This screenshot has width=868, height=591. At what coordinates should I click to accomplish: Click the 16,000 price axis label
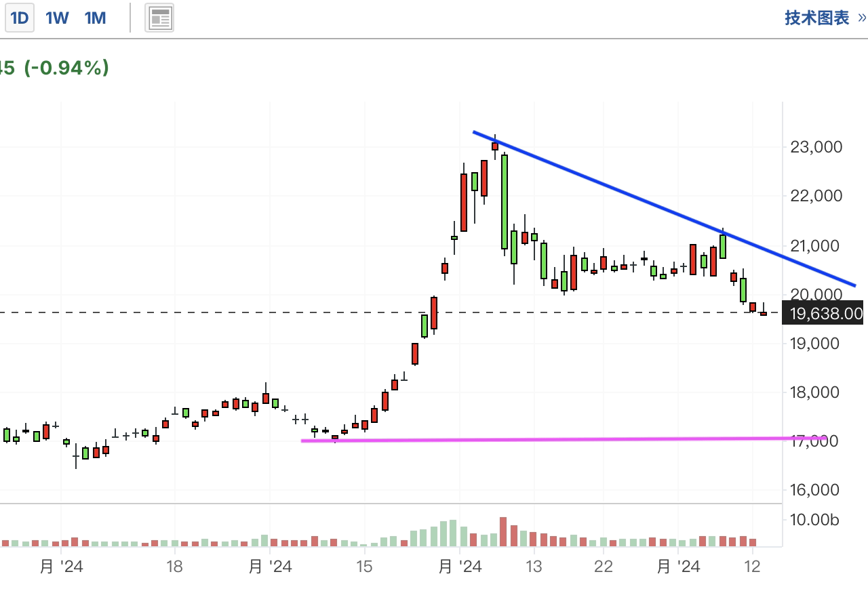(816, 490)
